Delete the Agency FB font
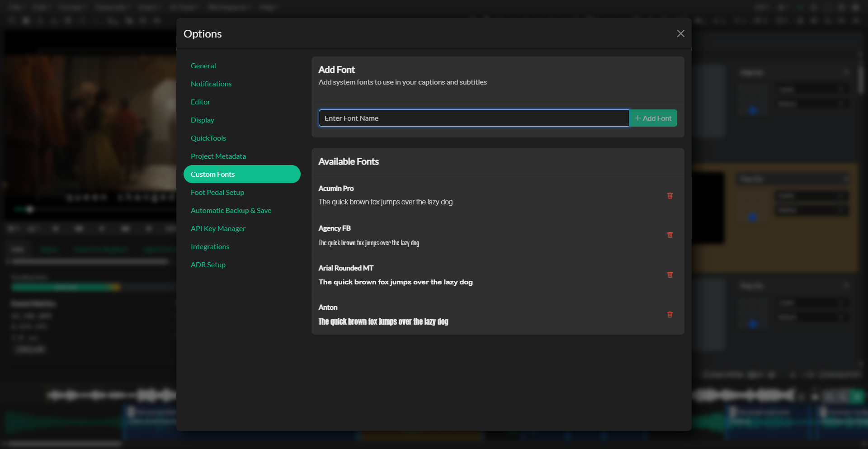Viewport: 868px width, 449px height. tap(670, 235)
